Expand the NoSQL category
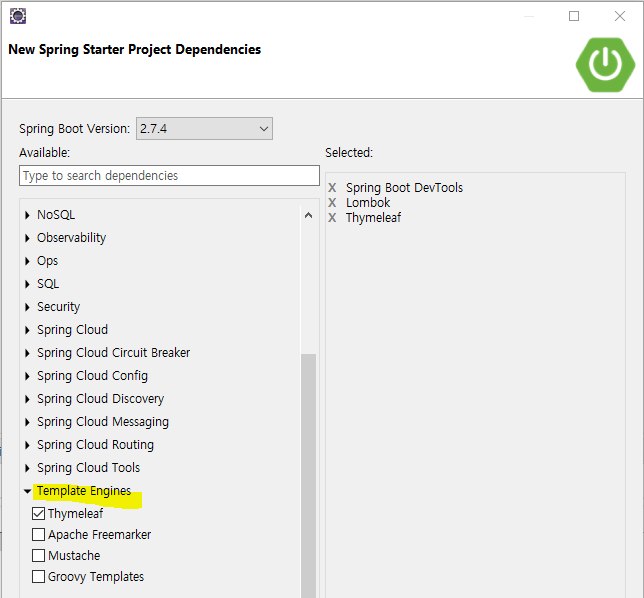Screen dimensions: 644x598 (27, 215)
